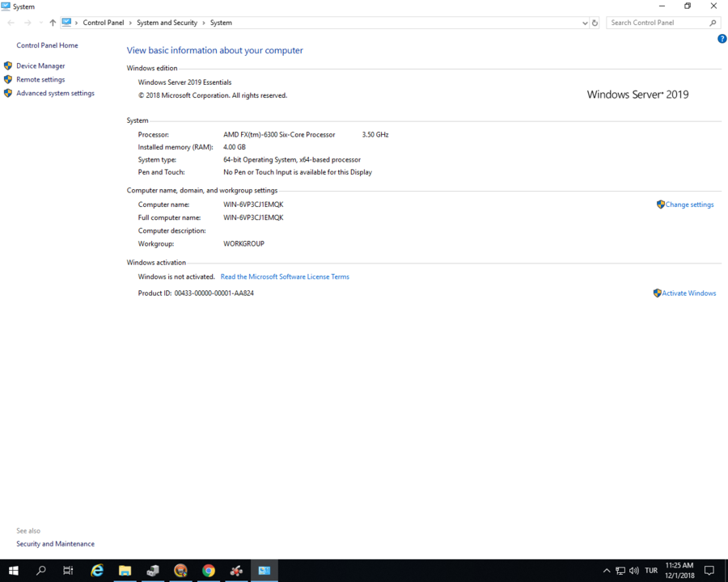Select Control Panel in breadcrumb path
This screenshot has width=728, height=582.
(x=104, y=23)
